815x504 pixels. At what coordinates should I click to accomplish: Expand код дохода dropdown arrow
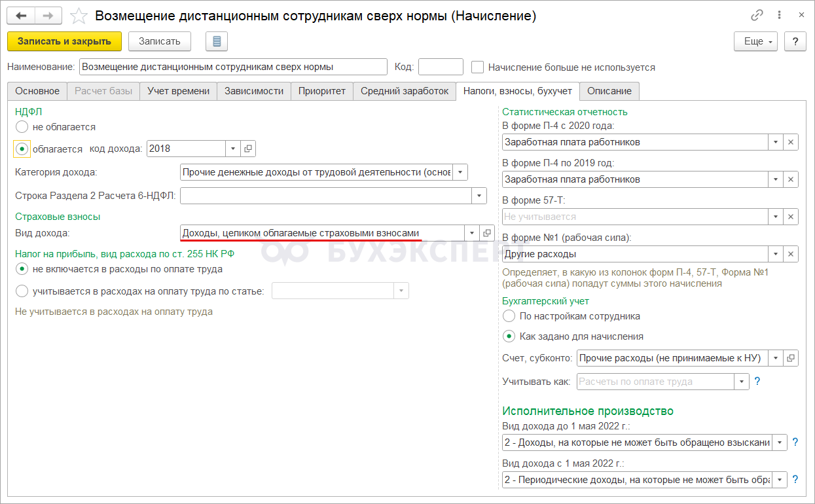pos(233,149)
